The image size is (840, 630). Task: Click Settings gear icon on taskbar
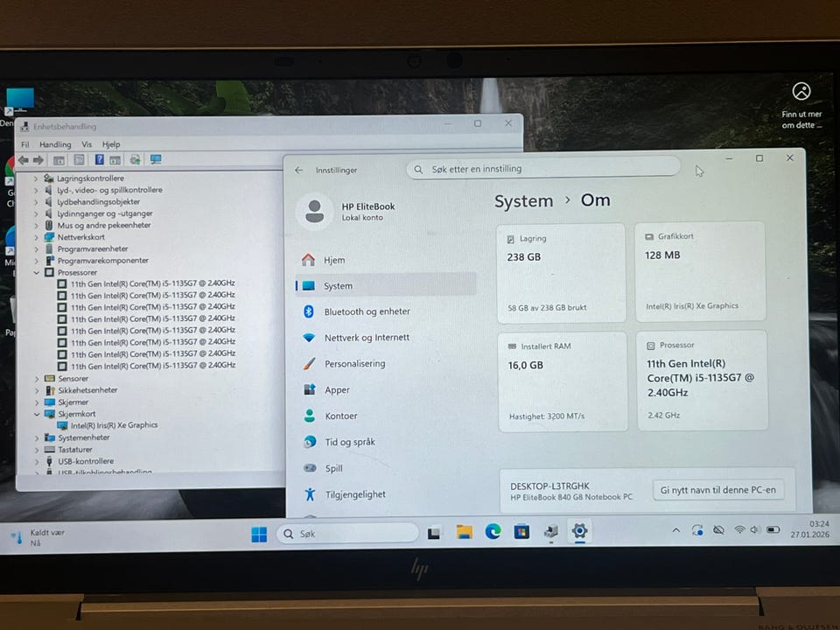point(579,531)
